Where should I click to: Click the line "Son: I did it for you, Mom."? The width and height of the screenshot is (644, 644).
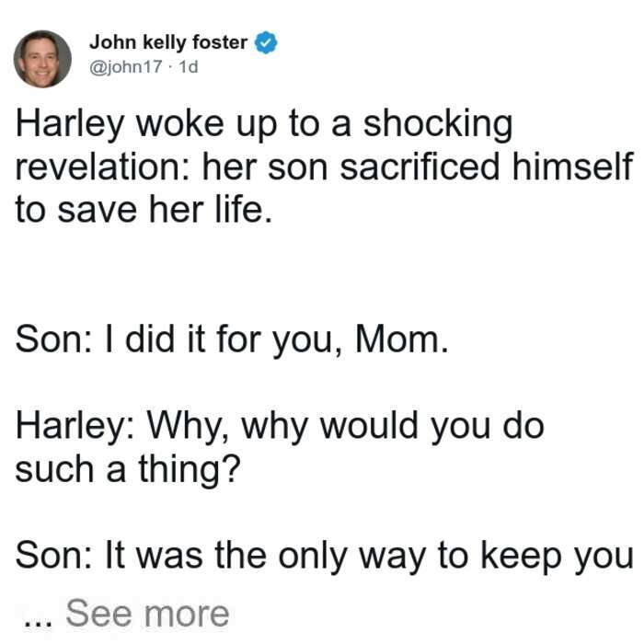tap(232, 339)
